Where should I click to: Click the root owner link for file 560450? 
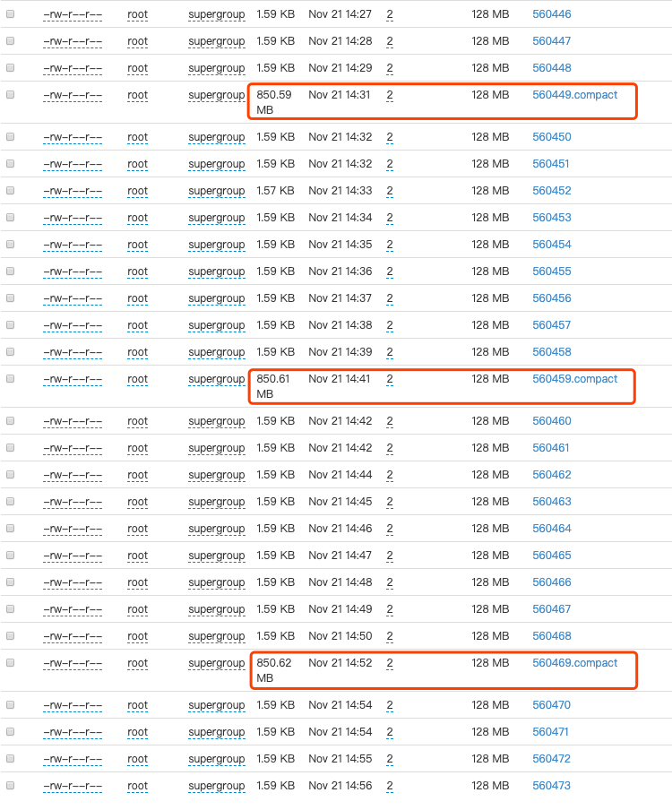click(x=137, y=136)
